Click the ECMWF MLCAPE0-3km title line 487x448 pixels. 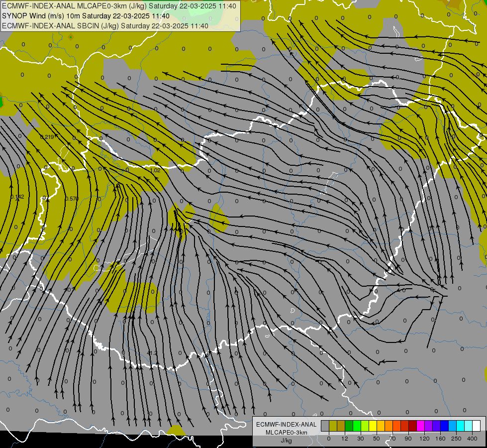119,6
